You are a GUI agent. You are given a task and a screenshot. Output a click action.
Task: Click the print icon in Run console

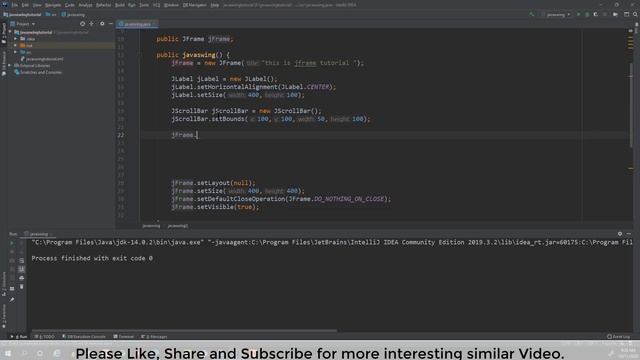(22, 278)
